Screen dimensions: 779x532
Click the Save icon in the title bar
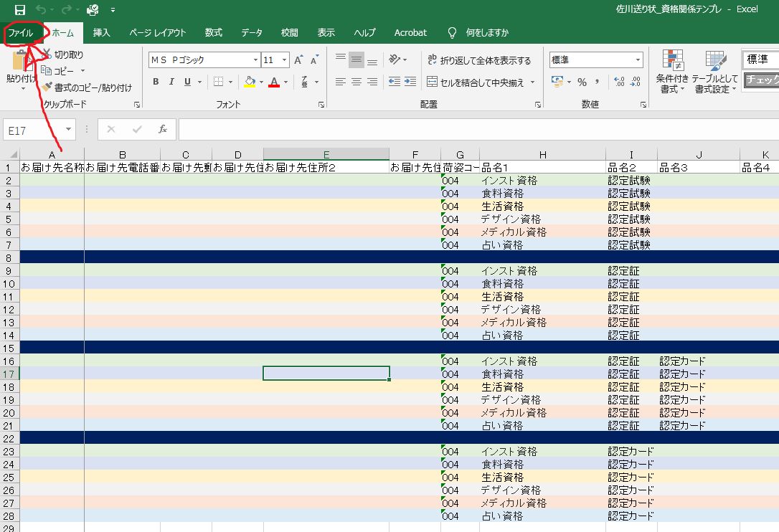click(20, 10)
